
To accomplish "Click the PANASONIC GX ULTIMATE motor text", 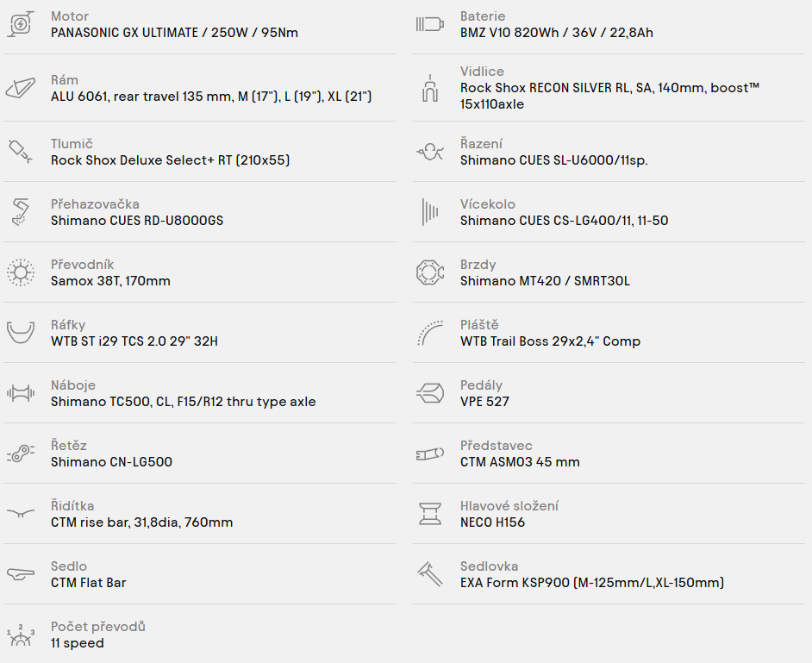I will [124, 33].
